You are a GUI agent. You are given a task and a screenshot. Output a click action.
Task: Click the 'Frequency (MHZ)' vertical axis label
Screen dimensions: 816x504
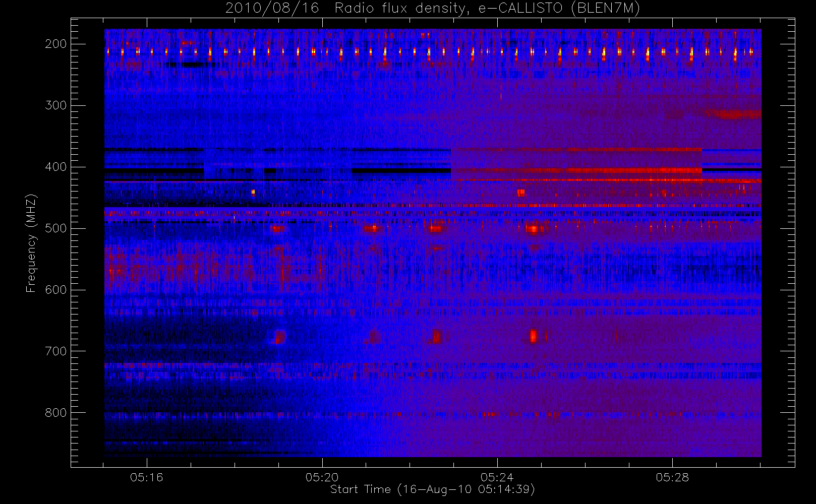coord(31,243)
